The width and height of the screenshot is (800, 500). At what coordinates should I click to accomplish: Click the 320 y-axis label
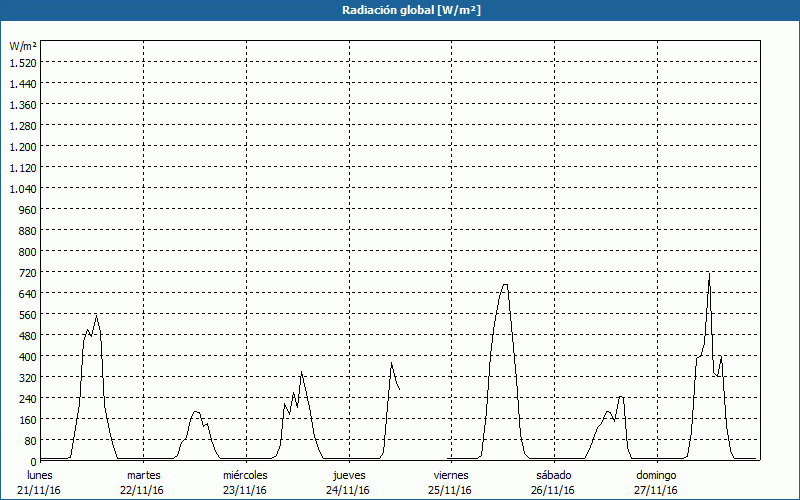(x=28, y=378)
